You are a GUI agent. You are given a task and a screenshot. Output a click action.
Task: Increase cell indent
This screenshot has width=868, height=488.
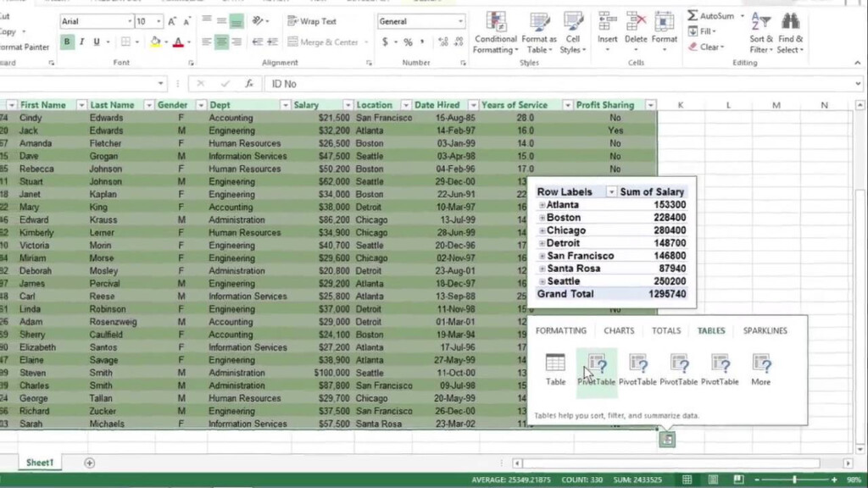point(272,42)
